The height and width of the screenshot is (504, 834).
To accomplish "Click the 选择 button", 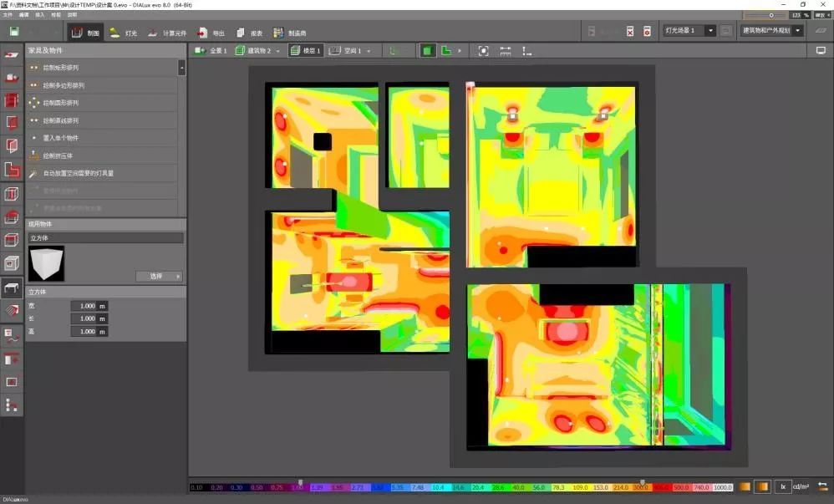I will tap(158, 276).
